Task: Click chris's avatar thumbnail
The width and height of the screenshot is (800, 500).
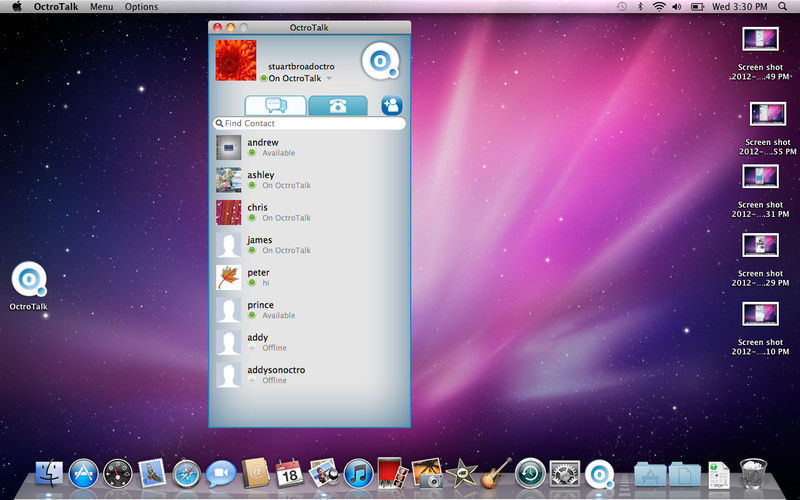Action: tap(228, 212)
